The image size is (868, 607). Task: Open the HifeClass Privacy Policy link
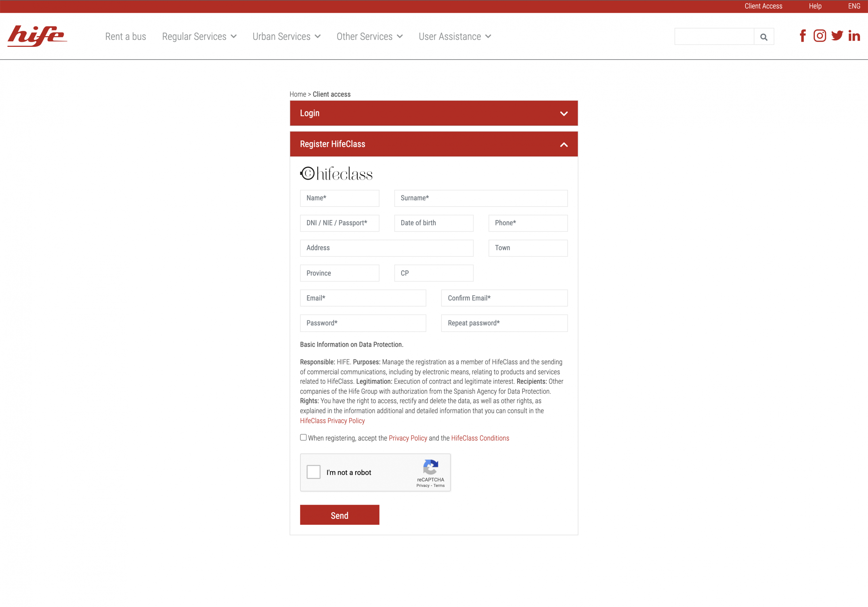332,421
